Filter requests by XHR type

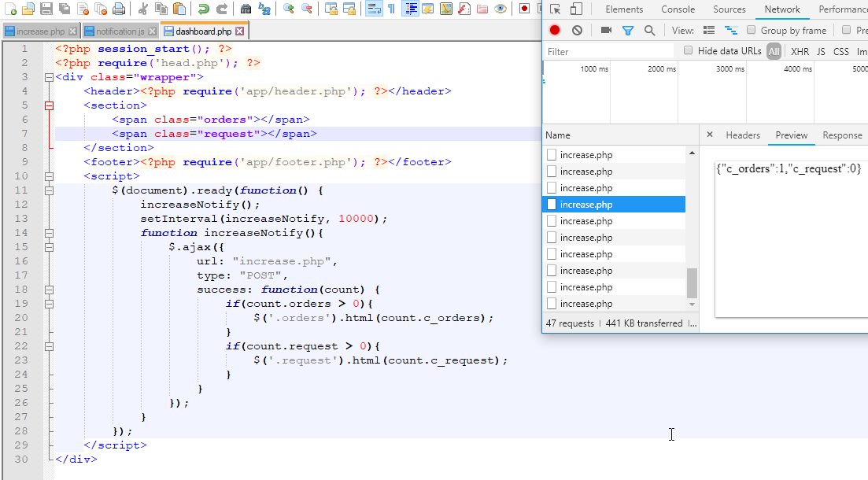pyautogui.click(x=800, y=51)
